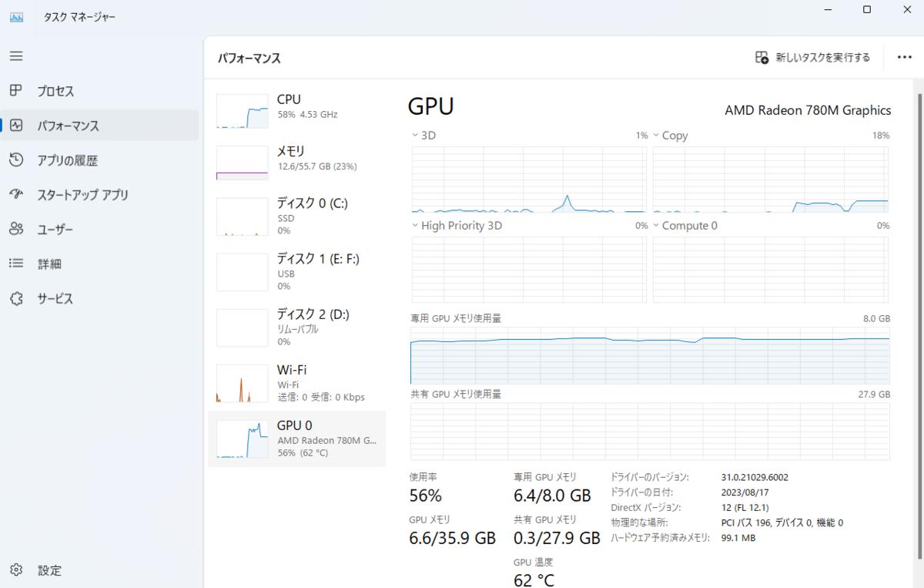Go to ユーザー page
Viewport: 924px width, 588px height.
(x=99, y=230)
